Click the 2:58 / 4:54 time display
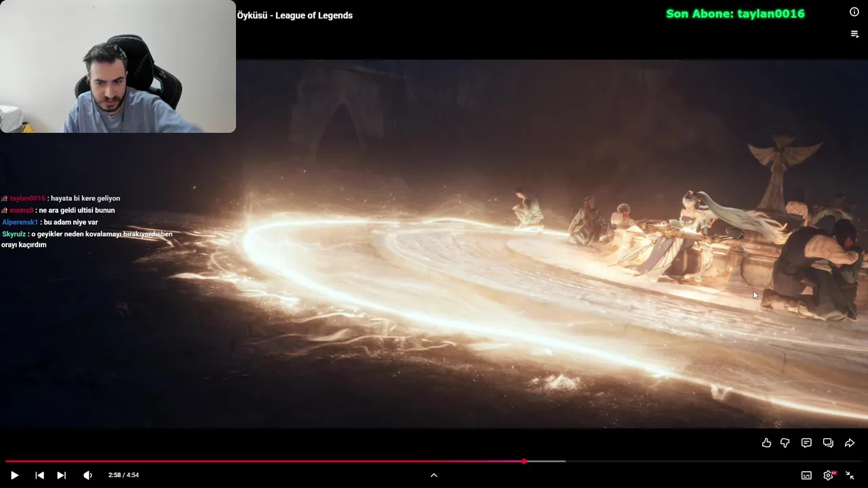The image size is (868, 488). pyautogui.click(x=123, y=475)
